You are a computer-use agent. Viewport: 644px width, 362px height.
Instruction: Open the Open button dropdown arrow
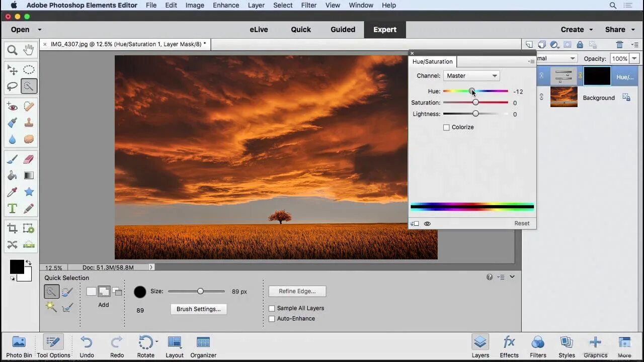39,29
